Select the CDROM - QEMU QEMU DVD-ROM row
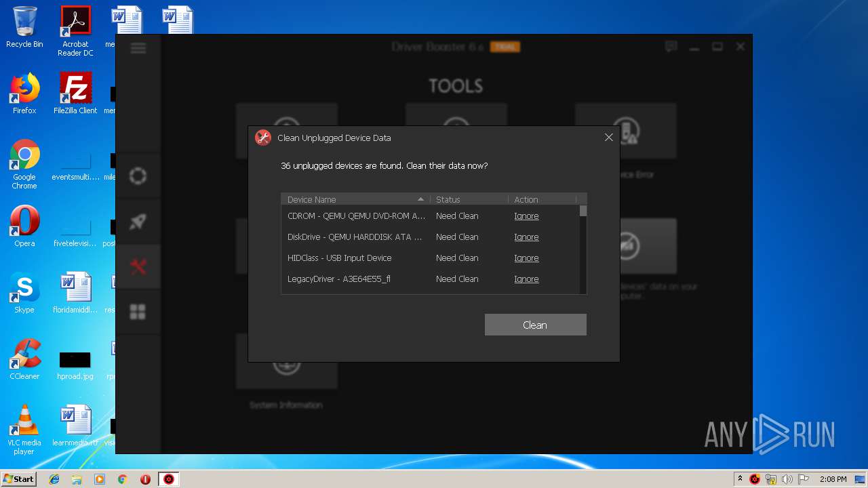 click(431, 216)
